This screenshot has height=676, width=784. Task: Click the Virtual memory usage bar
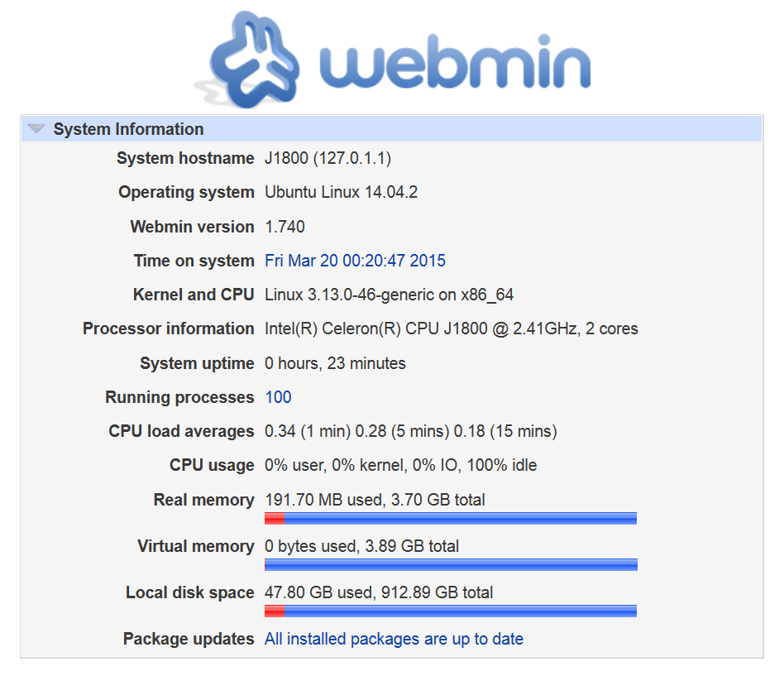pos(451,565)
